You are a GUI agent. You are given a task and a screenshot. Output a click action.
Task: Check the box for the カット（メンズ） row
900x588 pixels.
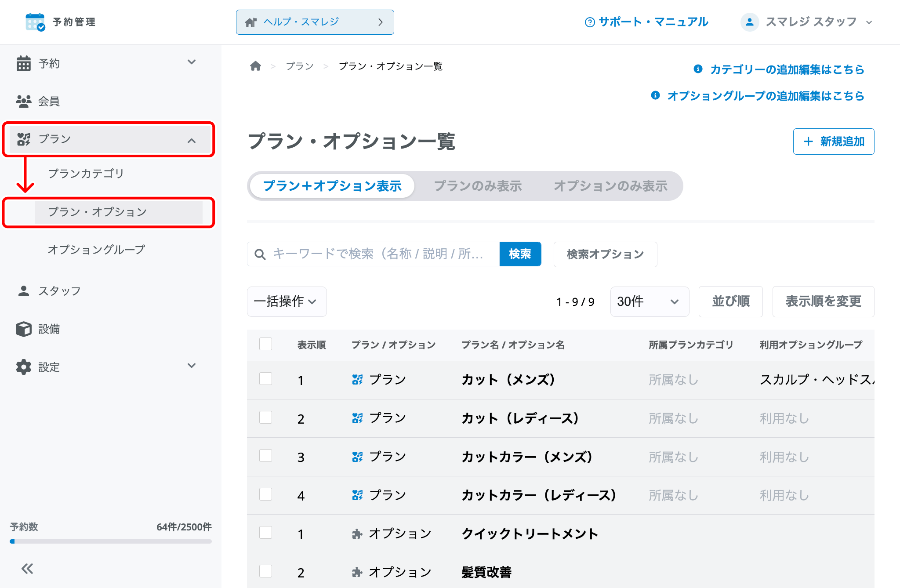[x=265, y=379]
